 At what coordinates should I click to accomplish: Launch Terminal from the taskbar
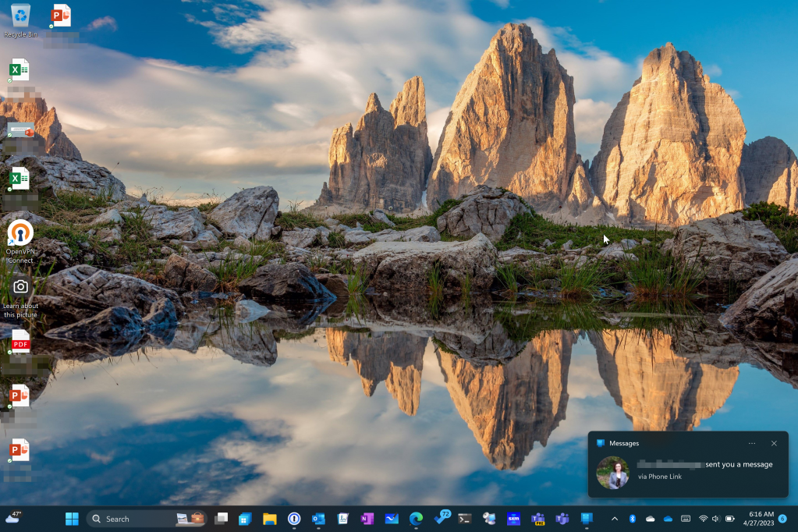click(465, 519)
